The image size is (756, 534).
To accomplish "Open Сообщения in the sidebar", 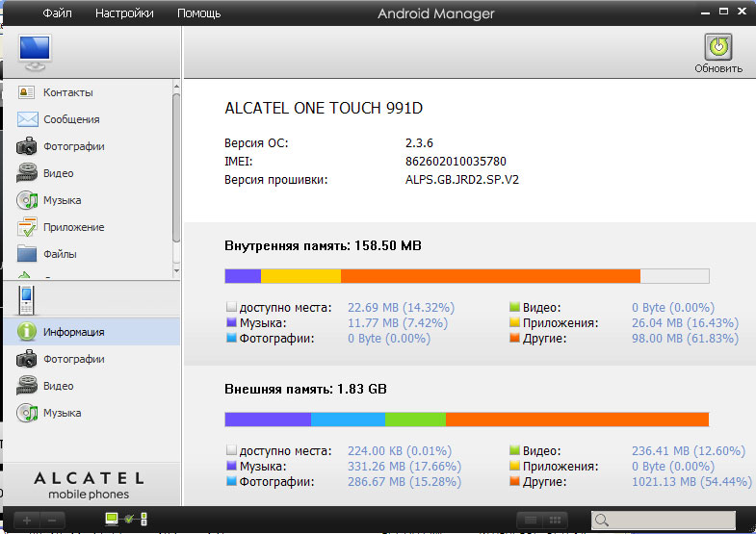I will point(71,119).
